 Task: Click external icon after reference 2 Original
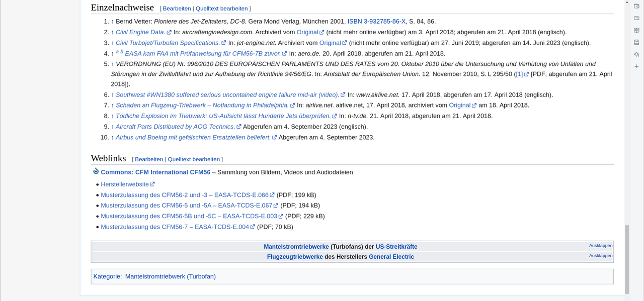pos(322,32)
